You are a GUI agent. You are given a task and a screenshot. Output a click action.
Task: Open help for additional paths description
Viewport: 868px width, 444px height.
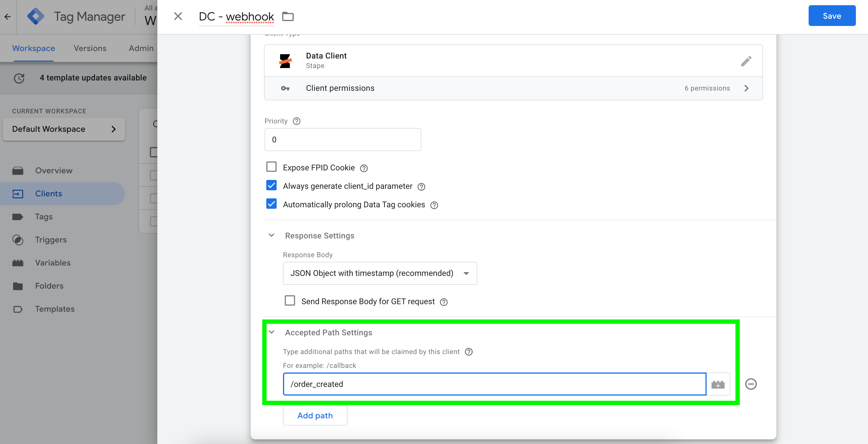[469, 352]
